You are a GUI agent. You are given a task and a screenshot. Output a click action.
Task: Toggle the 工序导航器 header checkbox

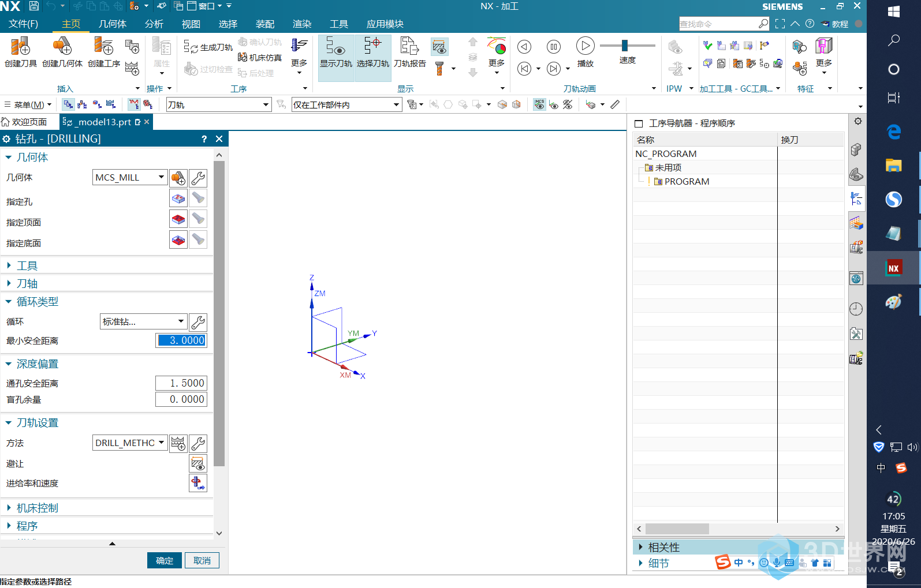(639, 123)
